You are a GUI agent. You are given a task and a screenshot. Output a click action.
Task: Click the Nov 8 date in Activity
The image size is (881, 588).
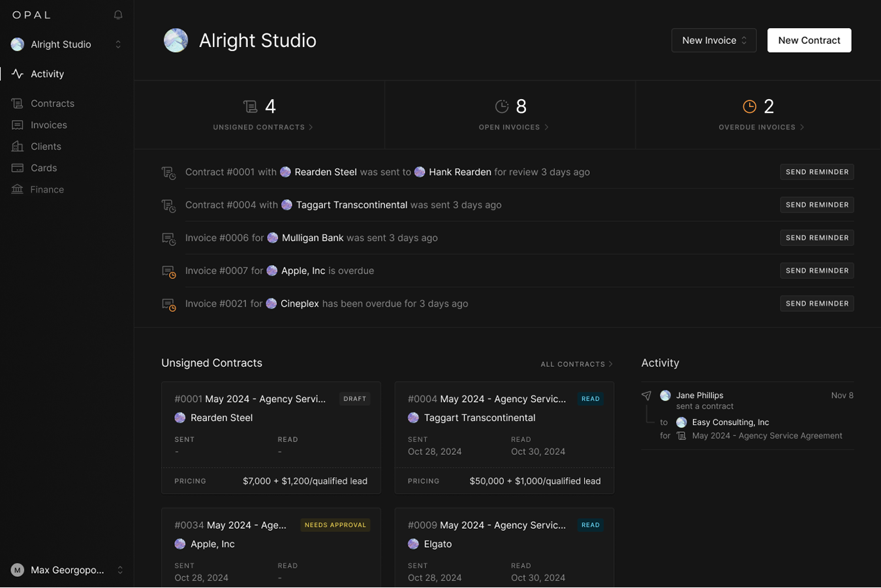coord(842,395)
